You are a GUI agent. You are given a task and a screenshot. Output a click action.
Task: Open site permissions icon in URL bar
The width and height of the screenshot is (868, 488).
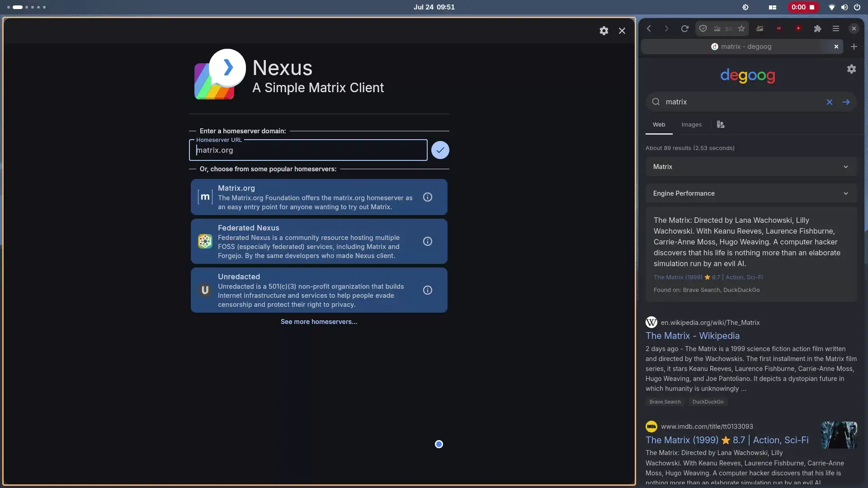[717, 28]
